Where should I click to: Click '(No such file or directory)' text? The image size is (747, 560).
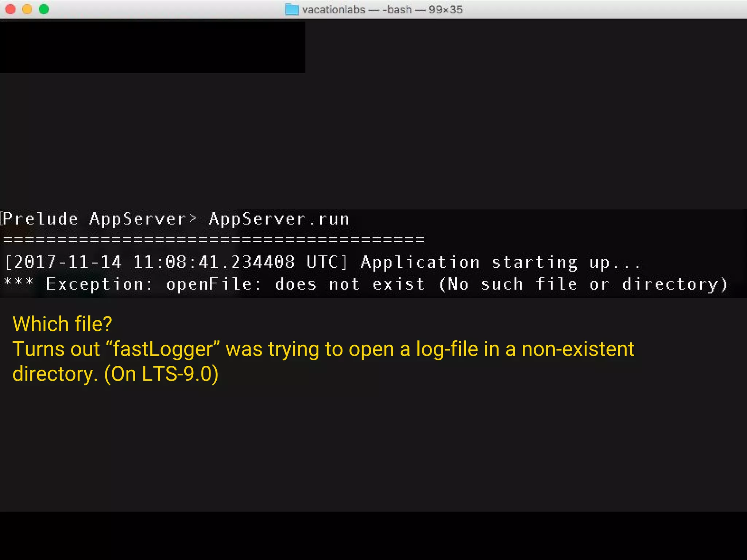click(583, 284)
